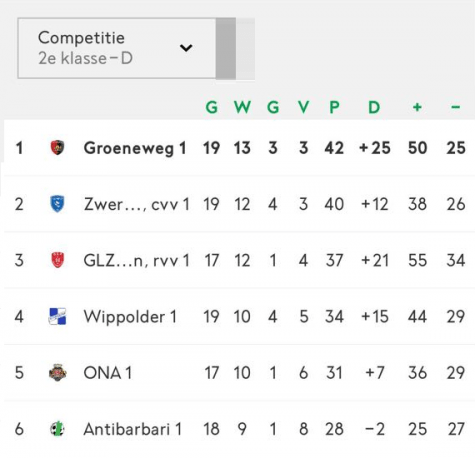Click the plus goals-for column header

[x=417, y=107]
